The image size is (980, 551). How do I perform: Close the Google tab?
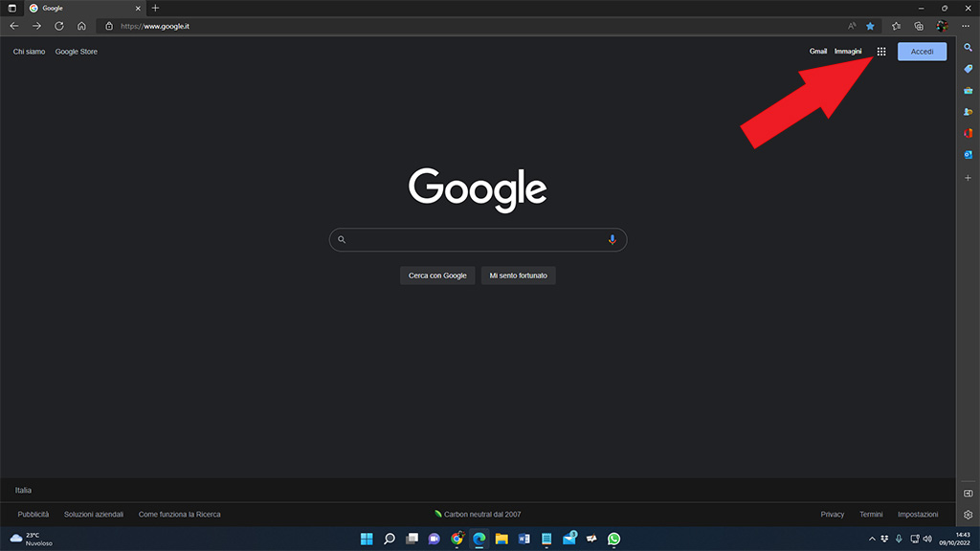138,8
